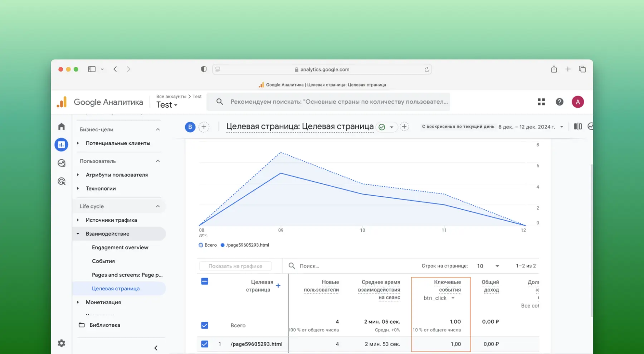Toggle Safari sidebar icon
644x354 pixels.
tap(92, 69)
